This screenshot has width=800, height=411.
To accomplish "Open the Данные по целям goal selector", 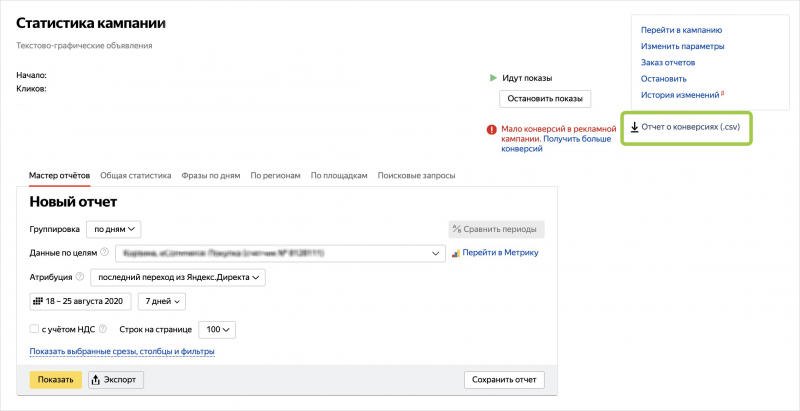I will [x=280, y=253].
